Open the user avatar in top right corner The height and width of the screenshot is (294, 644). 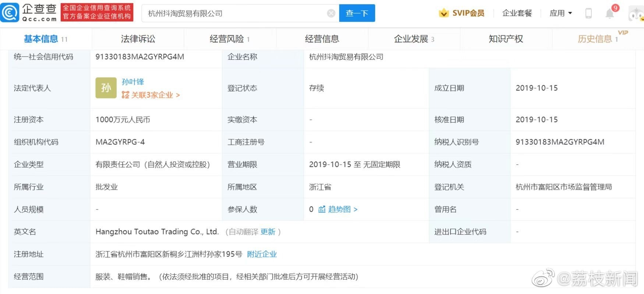(636, 14)
